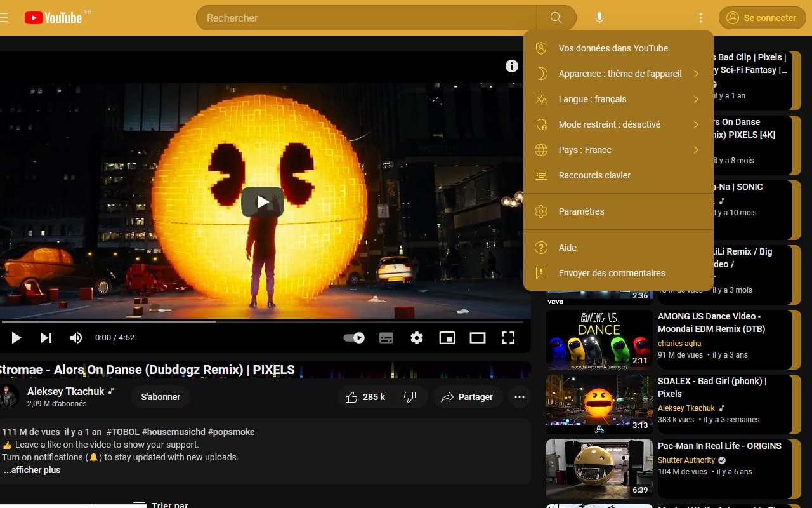This screenshot has width=812, height=508.
Task: Click the video info card icon
Action: [512, 66]
